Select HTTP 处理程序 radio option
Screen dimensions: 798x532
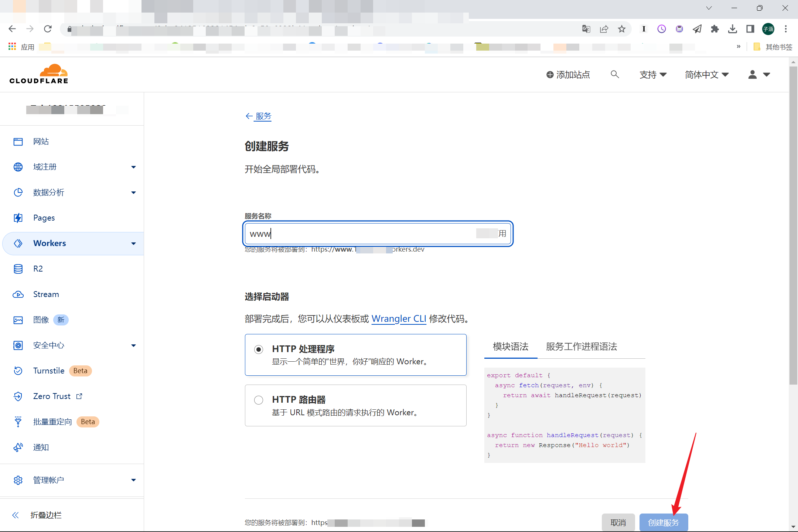pyautogui.click(x=259, y=349)
